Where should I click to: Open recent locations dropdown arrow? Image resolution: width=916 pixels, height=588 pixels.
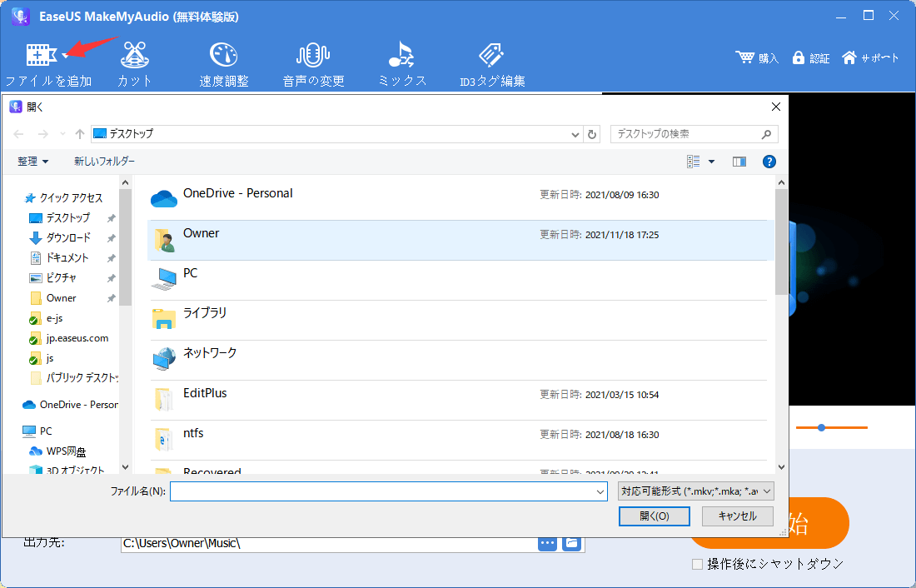pos(62,134)
